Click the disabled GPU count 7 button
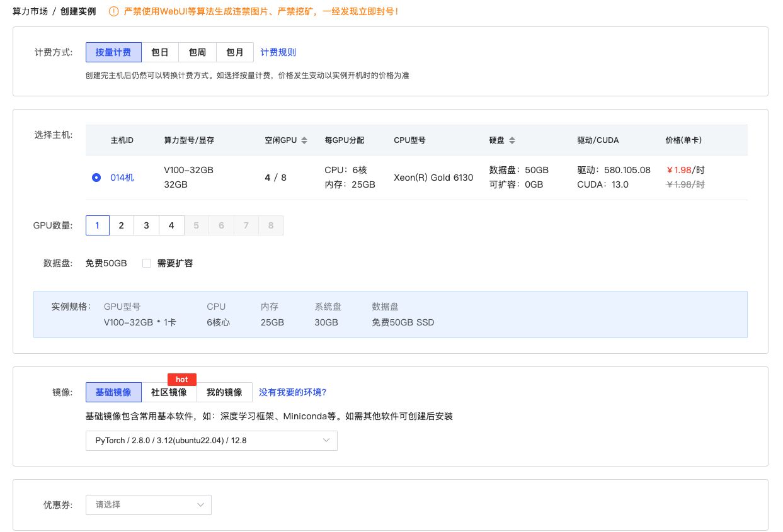This screenshot has width=783, height=532. pos(246,225)
